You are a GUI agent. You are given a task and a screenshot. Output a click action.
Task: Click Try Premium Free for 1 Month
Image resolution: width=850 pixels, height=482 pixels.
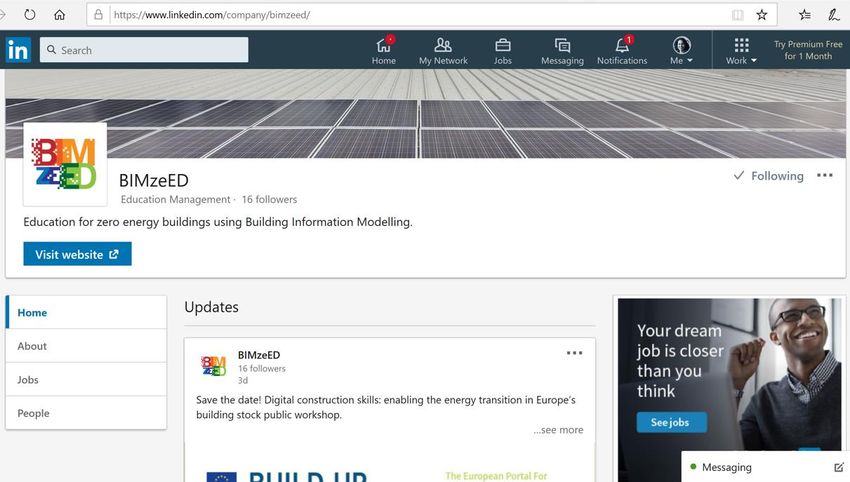point(808,50)
